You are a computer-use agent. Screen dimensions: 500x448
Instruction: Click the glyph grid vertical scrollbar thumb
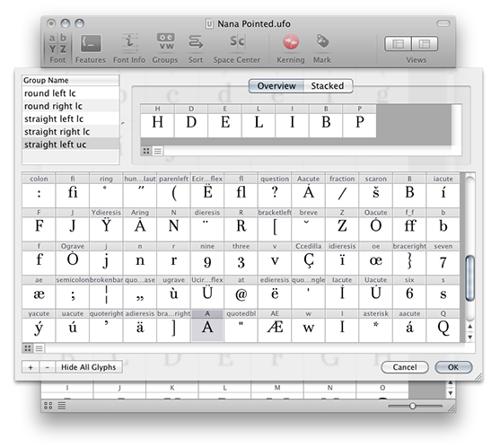tap(470, 278)
